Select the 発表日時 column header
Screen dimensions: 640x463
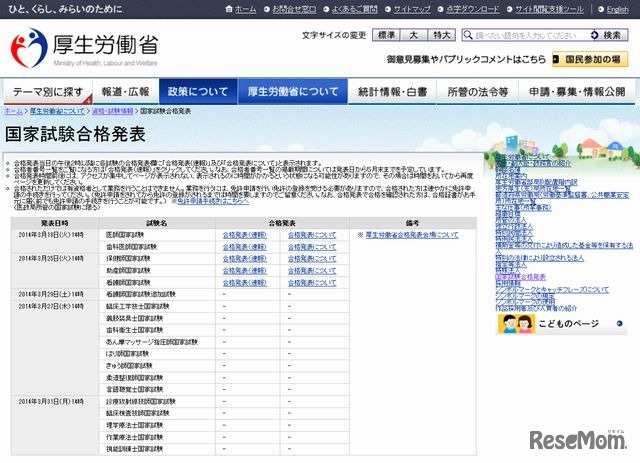(x=55, y=223)
